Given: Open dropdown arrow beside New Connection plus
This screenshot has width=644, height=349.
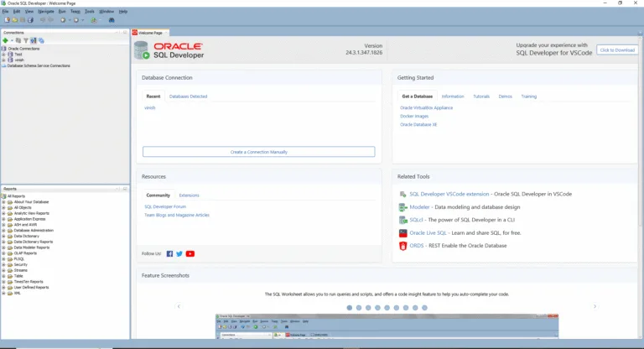Looking at the screenshot, I should pyautogui.click(x=12, y=40).
